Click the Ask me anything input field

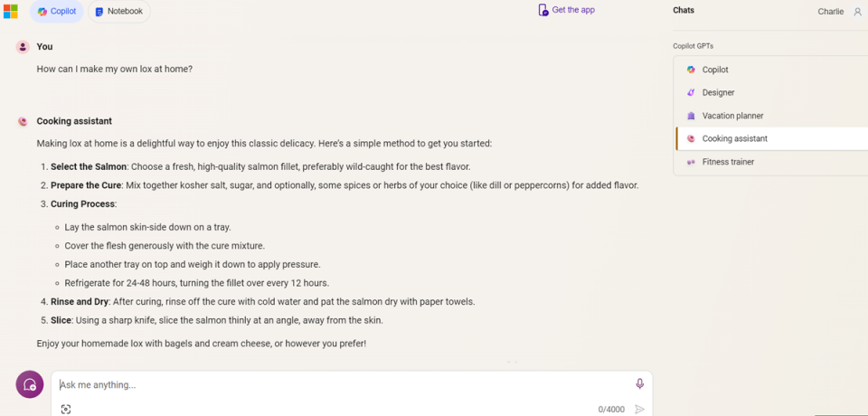[344, 384]
